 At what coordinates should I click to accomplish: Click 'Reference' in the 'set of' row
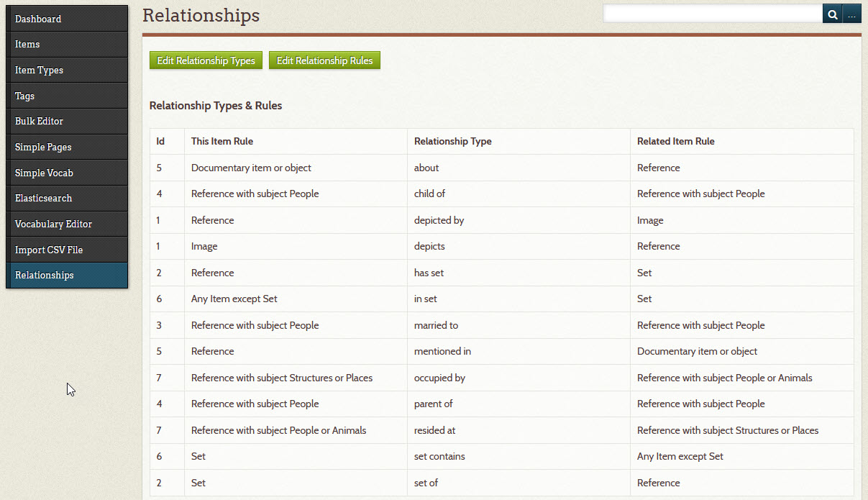659,483
